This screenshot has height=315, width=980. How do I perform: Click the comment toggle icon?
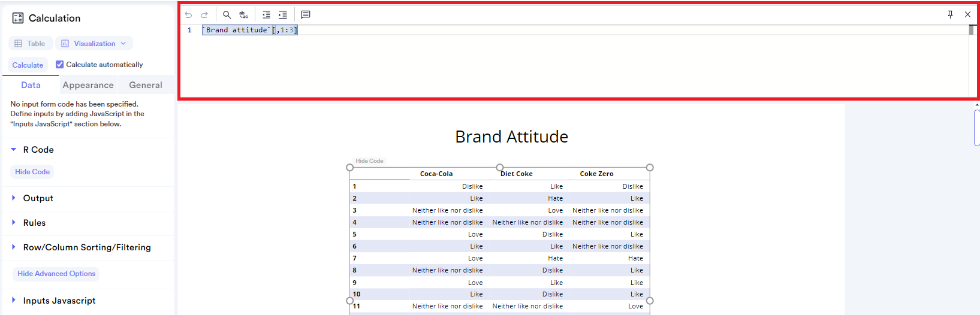[306, 15]
